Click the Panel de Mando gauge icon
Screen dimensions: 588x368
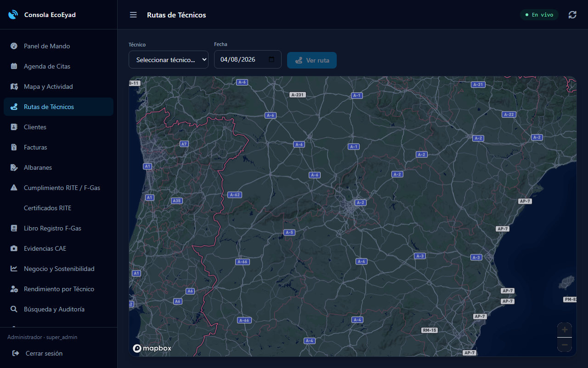click(x=14, y=46)
